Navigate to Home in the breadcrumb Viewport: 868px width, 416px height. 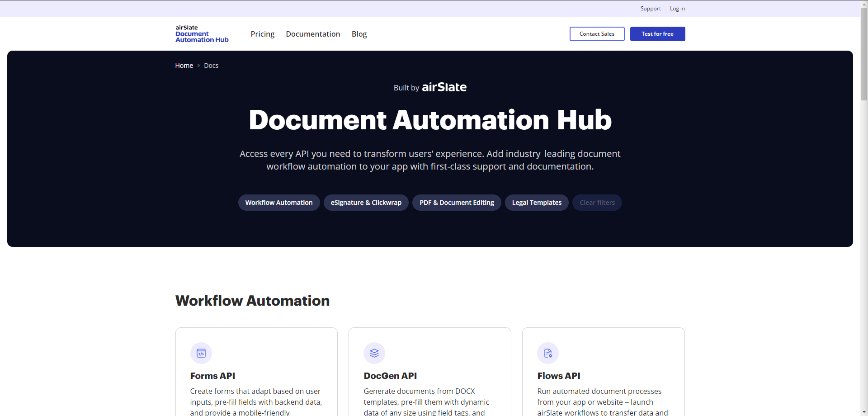pos(184,66)
